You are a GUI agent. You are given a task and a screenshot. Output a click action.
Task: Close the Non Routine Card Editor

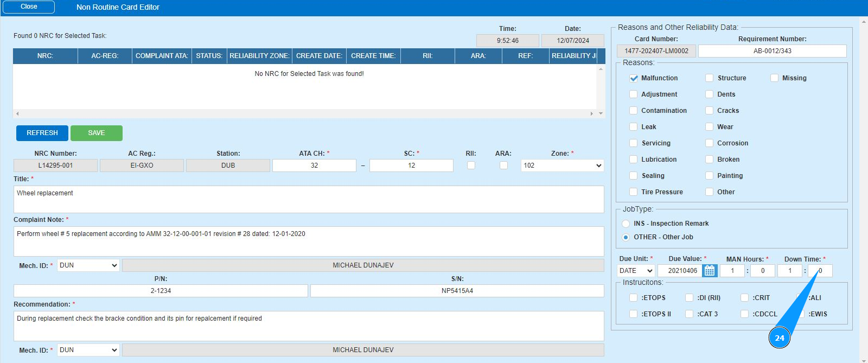(x=29, y=7)
